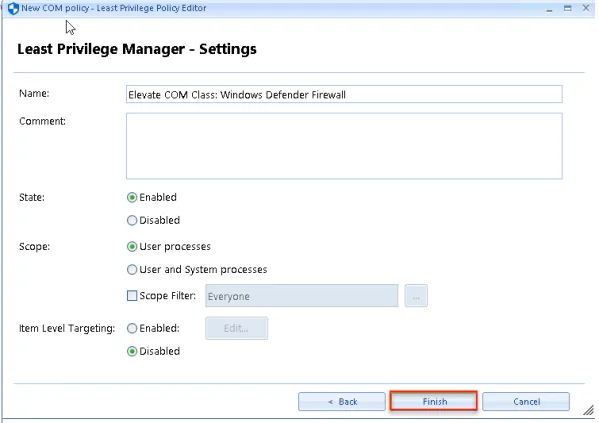Click the Item Level Targeting Edit button
The width and height of the screenshot is (599, 423).
coord(236,328)
